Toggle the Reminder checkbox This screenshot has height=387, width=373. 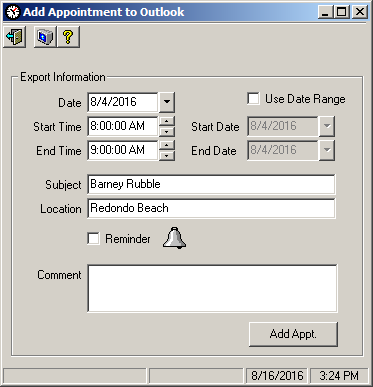point(93,239)
